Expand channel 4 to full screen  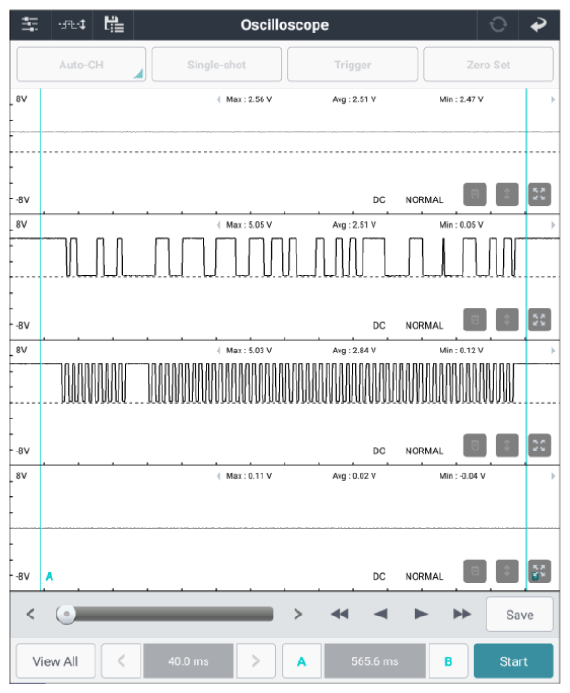[x=540, y=571]
